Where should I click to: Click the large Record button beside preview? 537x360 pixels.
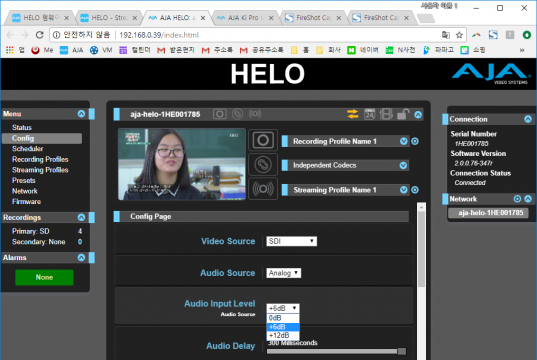(x=263, y=140)
